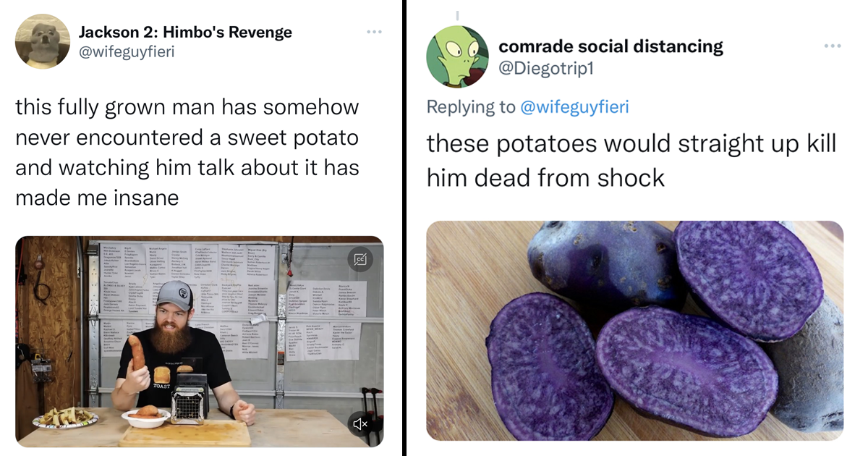This screenshot has width=868, height=456.
Task: Click the "these potatoes would straight up" reply text
Action: click(631, 160)
